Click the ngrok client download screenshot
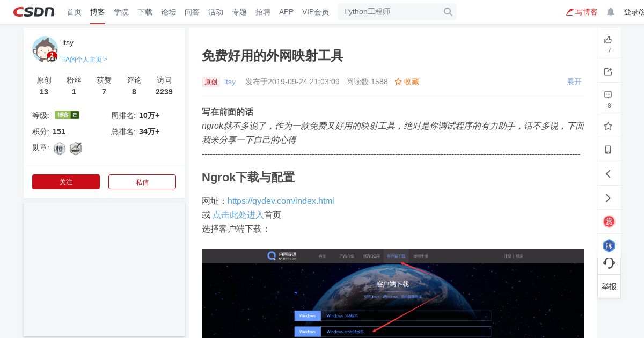The height and width of the screenshot is (338, 644). (393, 293)
